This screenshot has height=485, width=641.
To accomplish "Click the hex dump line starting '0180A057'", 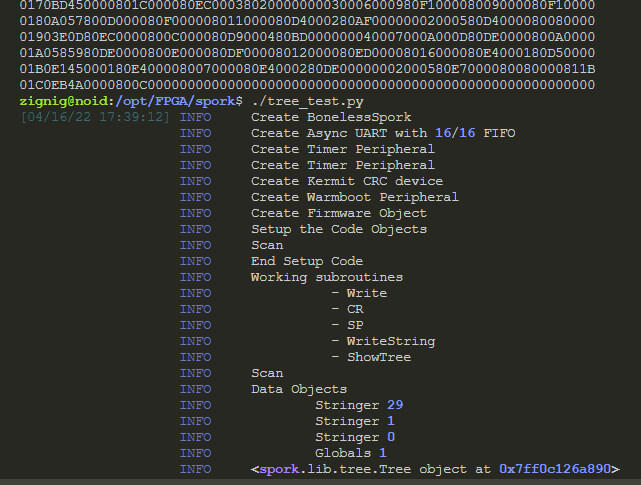I will [307, 21].
